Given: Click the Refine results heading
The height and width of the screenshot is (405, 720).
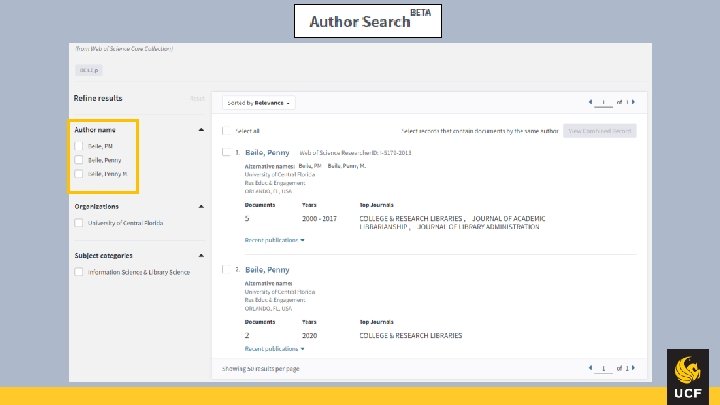Looking at the screenshot, I should click(x=98, y=98).
